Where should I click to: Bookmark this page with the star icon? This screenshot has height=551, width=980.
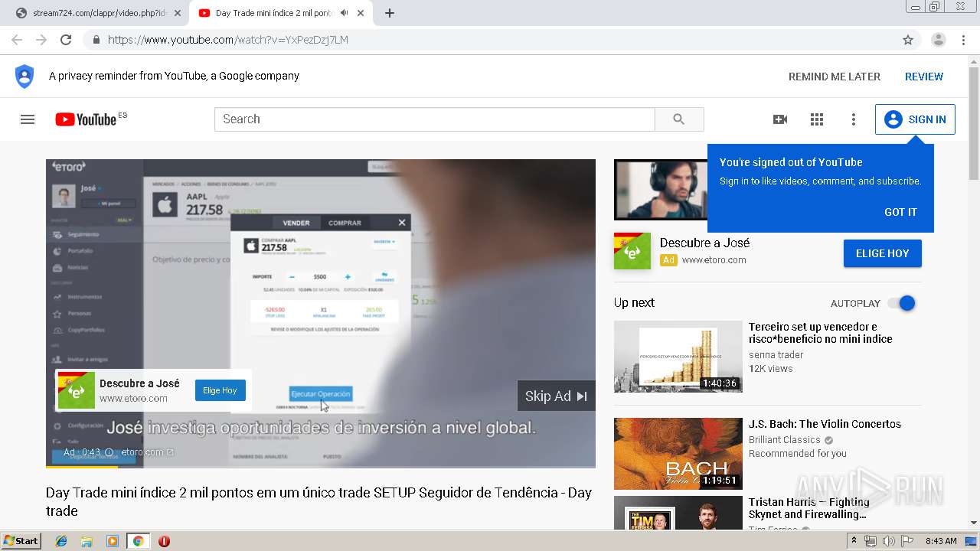(908, 40)
